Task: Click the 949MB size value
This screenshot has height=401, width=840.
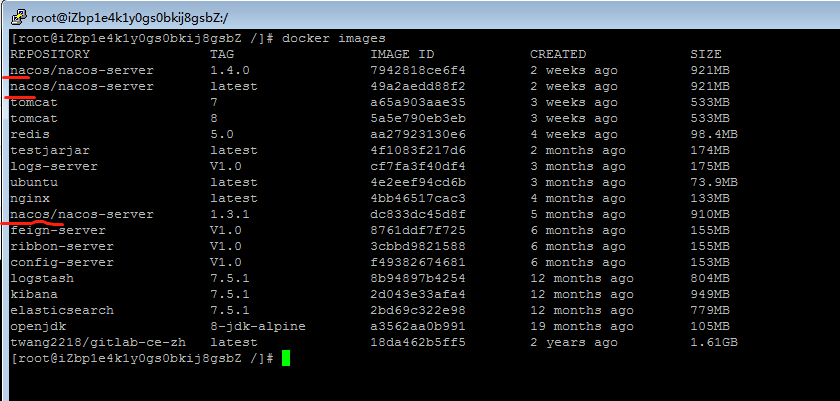Action: (x=710, y=294)
